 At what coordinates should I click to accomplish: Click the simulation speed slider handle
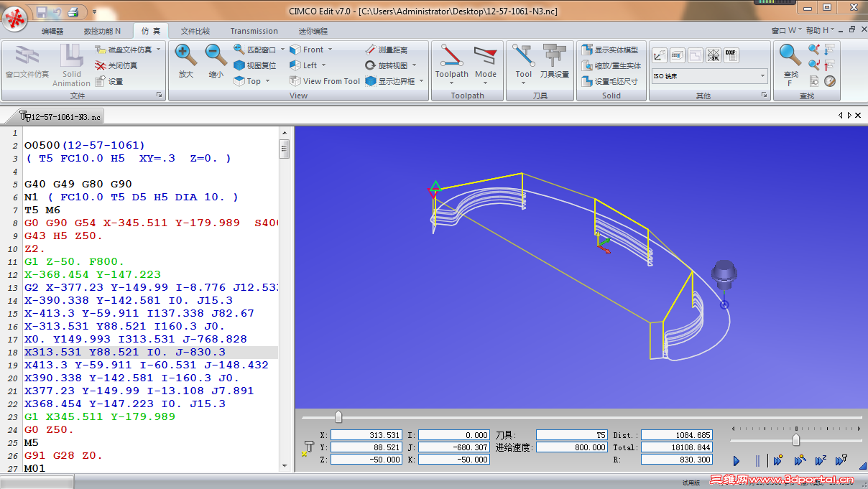pyautogui.click(x=796, y=439)
